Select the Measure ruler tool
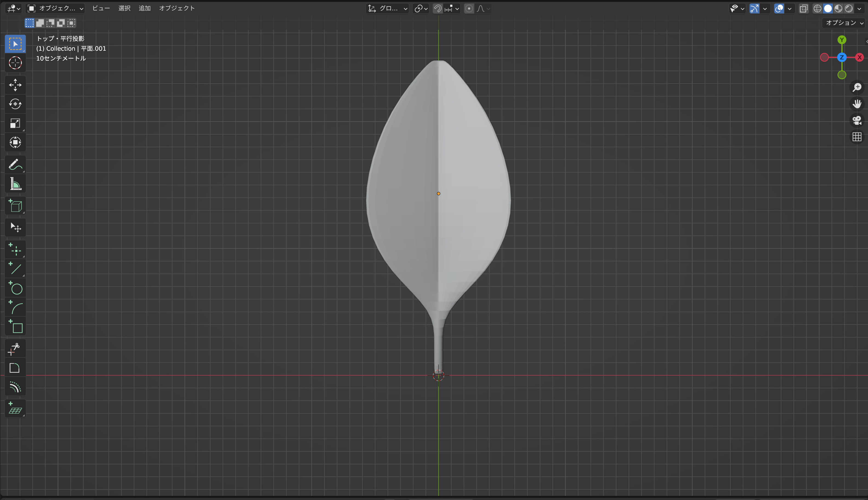Screen dimensions: 868x500 pos(15,184)
